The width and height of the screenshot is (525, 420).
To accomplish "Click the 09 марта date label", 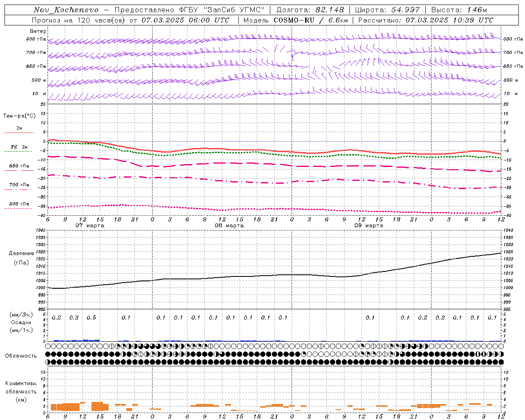I will click(369, 226).
